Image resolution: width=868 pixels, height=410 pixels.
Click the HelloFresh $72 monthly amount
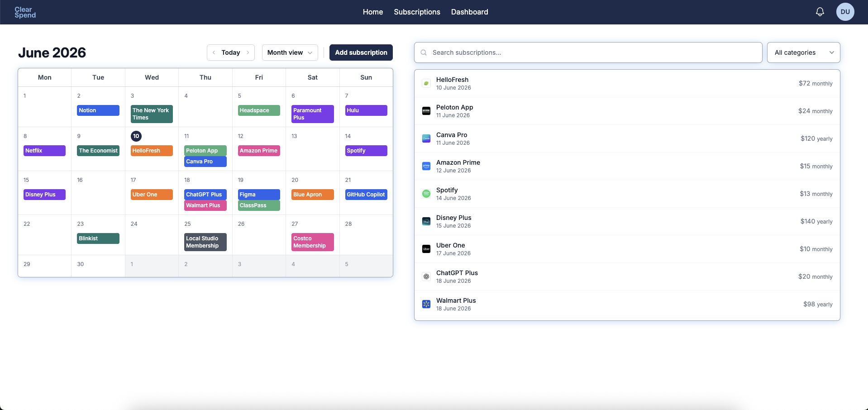click(815, 83)
